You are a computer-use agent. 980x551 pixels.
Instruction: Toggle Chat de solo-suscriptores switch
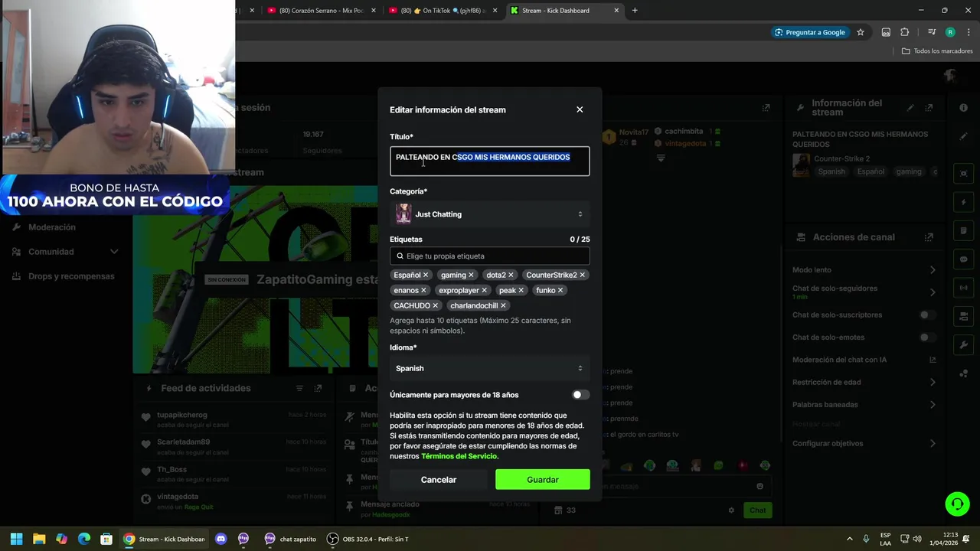coord(927,315)
